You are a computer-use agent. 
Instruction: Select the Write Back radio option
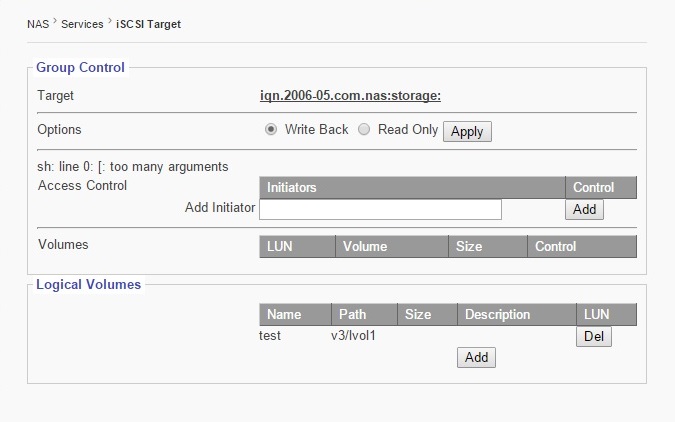tap(271, 130)
